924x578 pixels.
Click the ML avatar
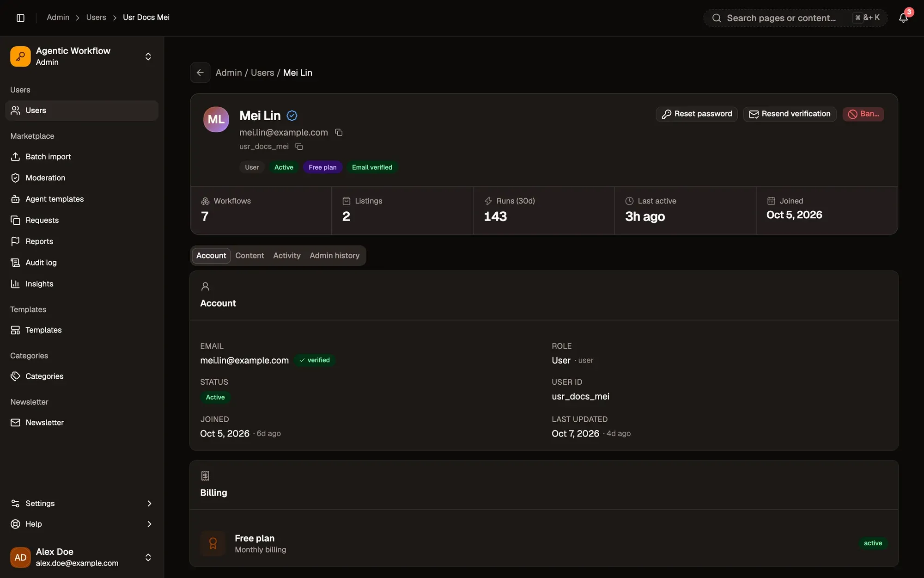point(216,119)
